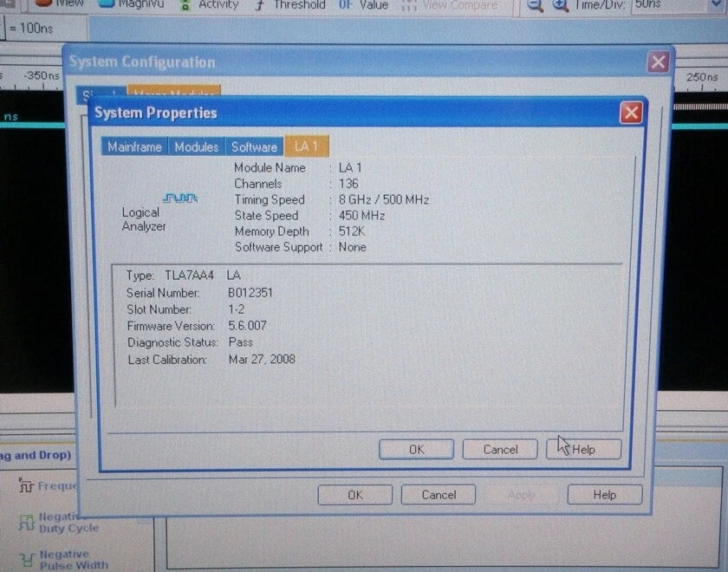Click the 100ns delta time field

[47, 29]
